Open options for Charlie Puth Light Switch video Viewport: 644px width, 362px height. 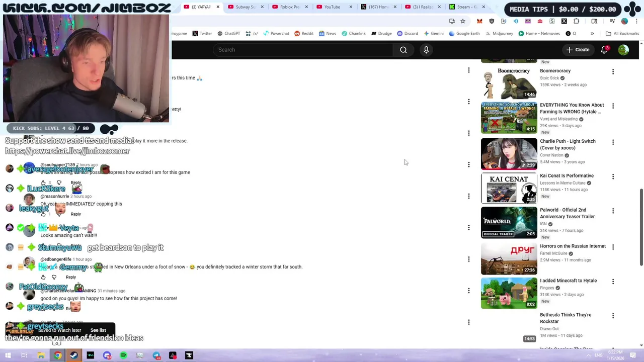[x=613, y=142]
